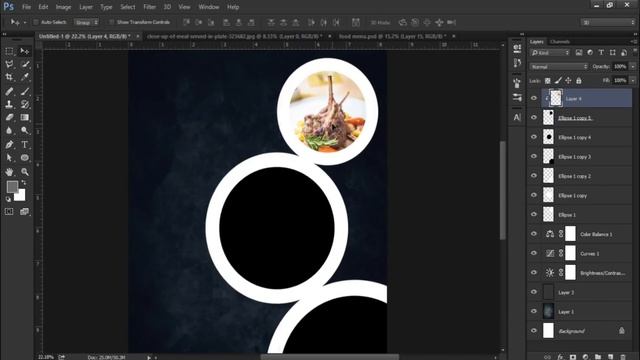Select the Horizontal Type tool
The image size is (640, 360).
pos(24,145)
